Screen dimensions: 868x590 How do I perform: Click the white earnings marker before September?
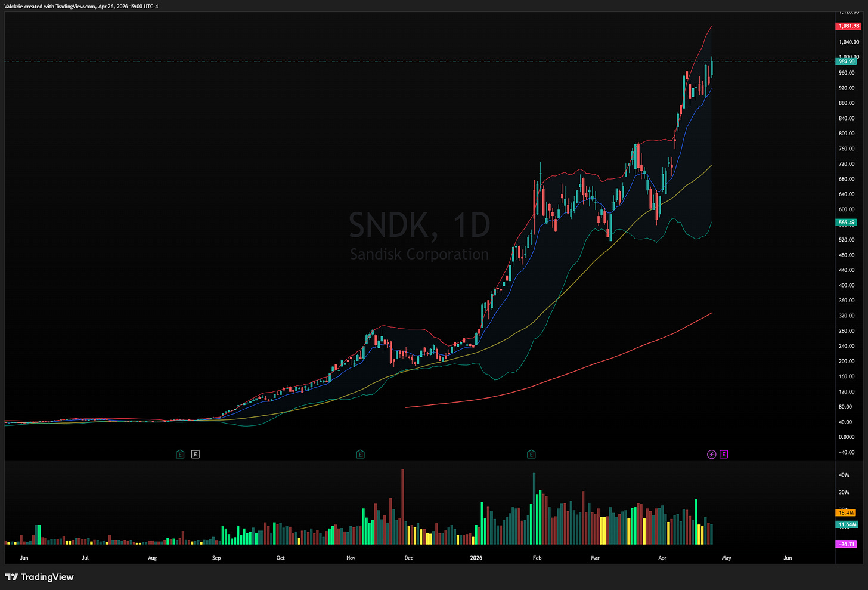click(x=196, y=455)
